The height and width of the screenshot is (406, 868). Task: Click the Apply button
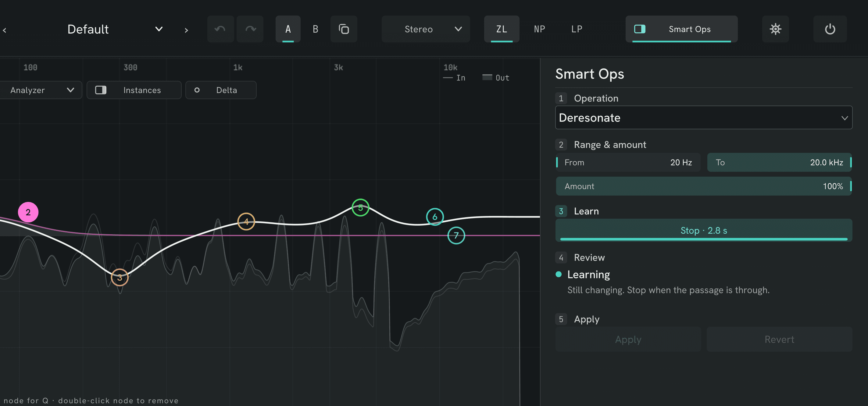tap(628, 339)
